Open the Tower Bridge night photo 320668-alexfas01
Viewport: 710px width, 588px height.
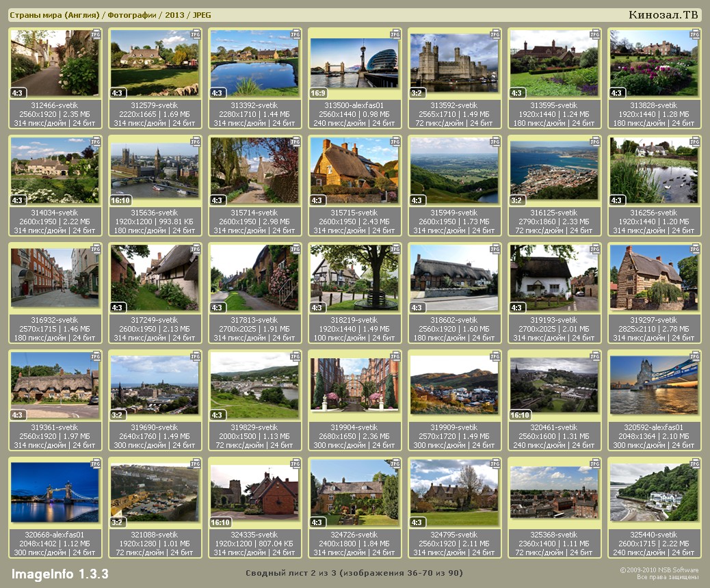pos(55,492)
